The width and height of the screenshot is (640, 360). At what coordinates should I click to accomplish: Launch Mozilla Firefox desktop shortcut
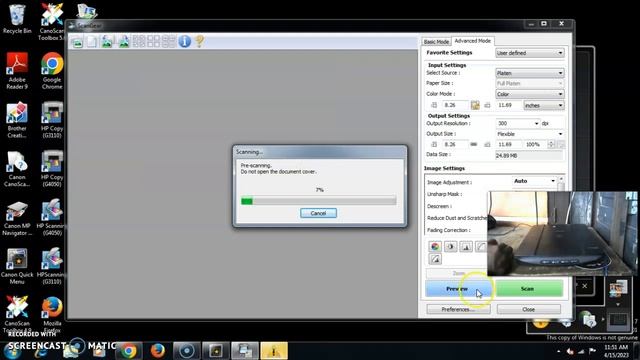click(52, 314)
